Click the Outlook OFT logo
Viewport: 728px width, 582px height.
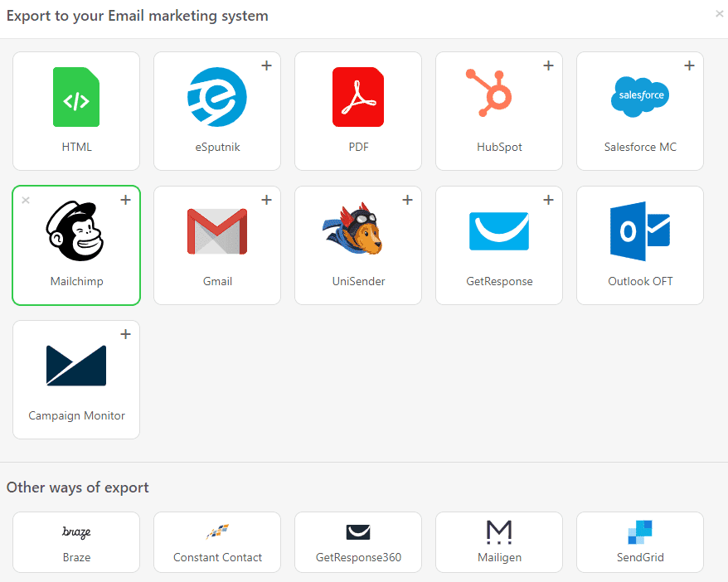[x=639, y=230]
